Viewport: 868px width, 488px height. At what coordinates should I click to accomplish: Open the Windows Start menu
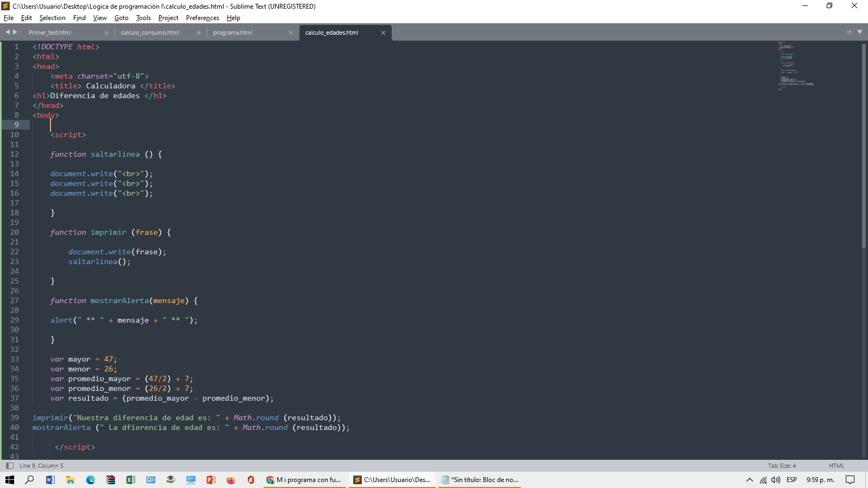[x=10, y=480]
